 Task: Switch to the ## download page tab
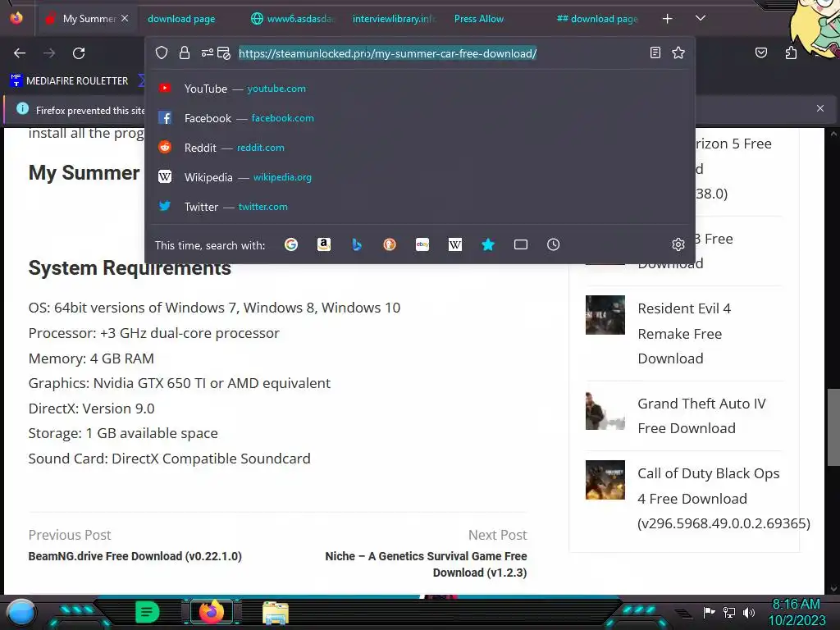pos(597,19)
